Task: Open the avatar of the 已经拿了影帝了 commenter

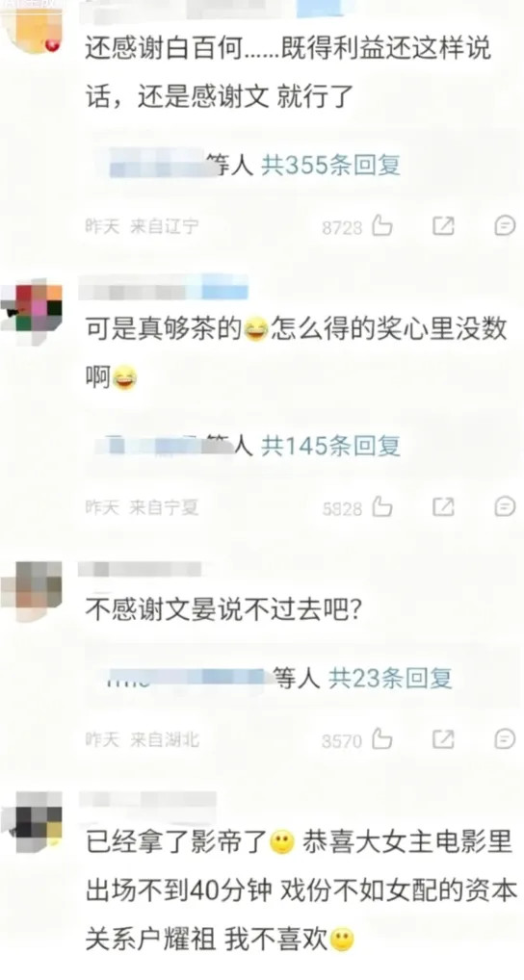Action: pos(33,820)
